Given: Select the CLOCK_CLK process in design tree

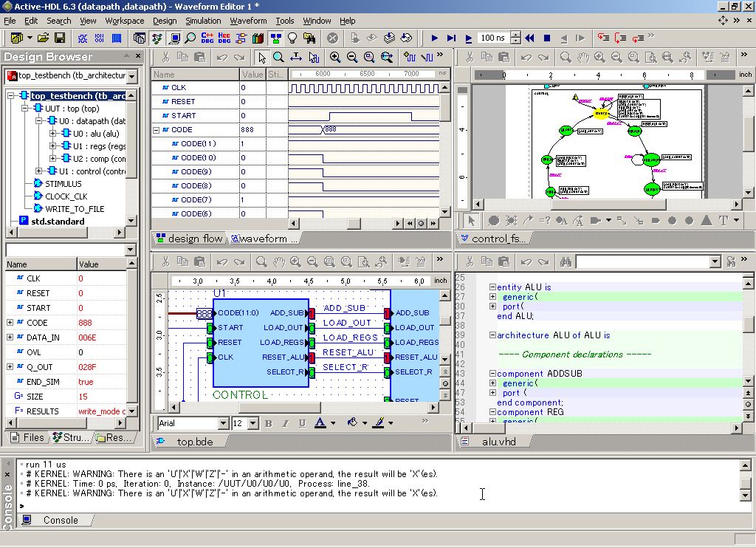Looking at the screenshot, I should pyautogui.click(x=67, y=196).
